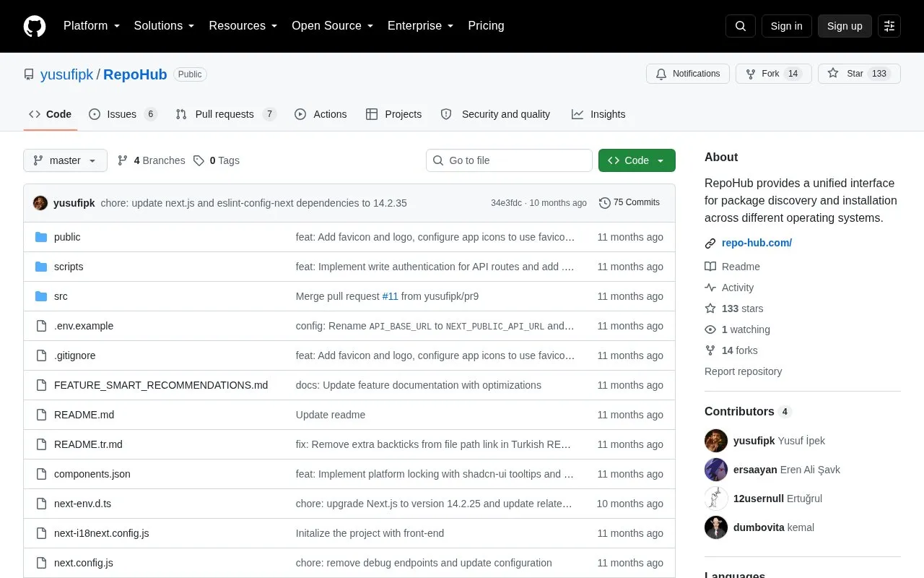Open the appearance settings icon in header
The image size is (924, 578).
coord(889,26)
